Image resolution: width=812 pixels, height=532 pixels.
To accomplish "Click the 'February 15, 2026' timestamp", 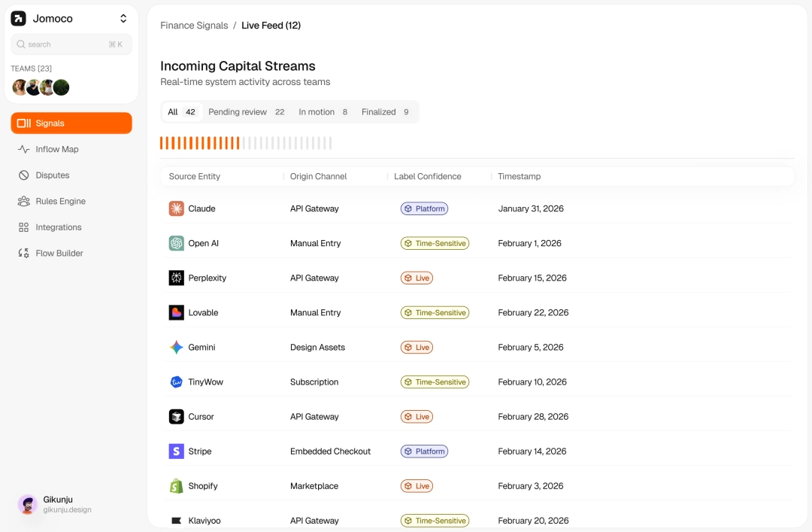I will point(532,278).
